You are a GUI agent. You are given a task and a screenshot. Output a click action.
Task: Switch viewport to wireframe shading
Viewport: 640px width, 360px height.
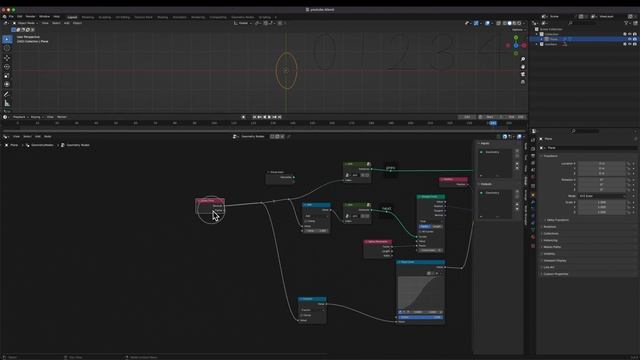(x=505, y=23)
